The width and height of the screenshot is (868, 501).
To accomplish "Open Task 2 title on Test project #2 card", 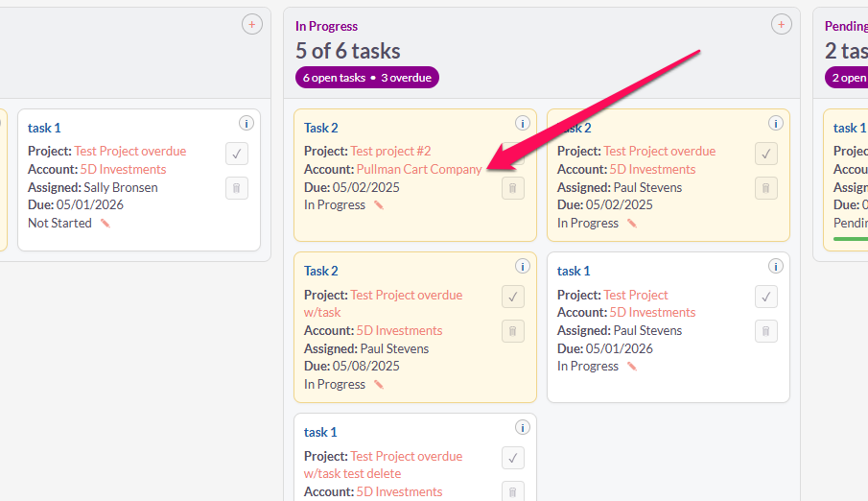I will coord(321,128).
